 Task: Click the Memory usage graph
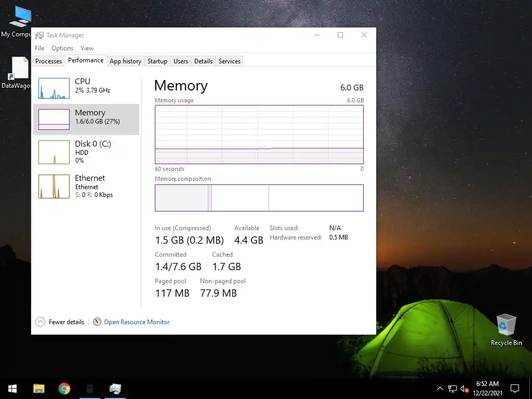click(x=259, y=135)
